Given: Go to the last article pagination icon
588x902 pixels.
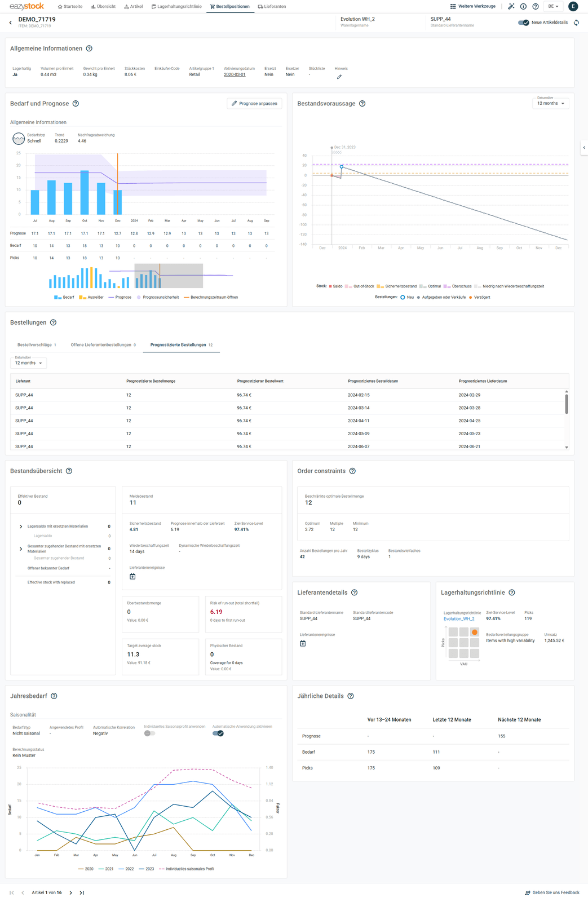Looking at the screenshot, I should point(82,892).
